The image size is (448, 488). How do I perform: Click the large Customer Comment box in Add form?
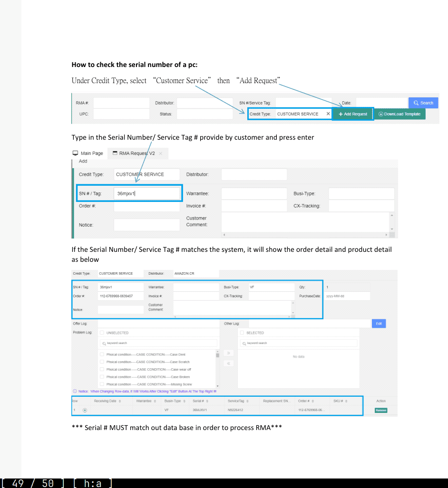(305, 222)
